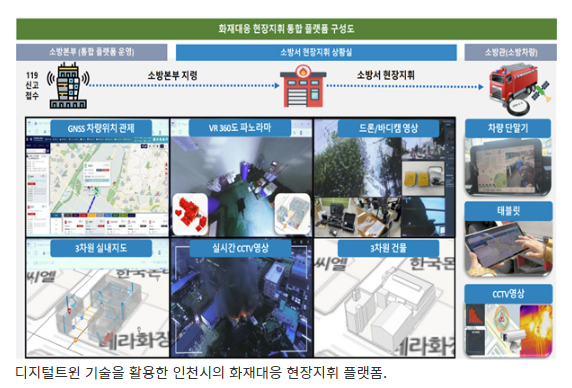Click the 소방서 현장지휘 label
Image resolution: width=572 pixels, height=388 pixels.
385,75
